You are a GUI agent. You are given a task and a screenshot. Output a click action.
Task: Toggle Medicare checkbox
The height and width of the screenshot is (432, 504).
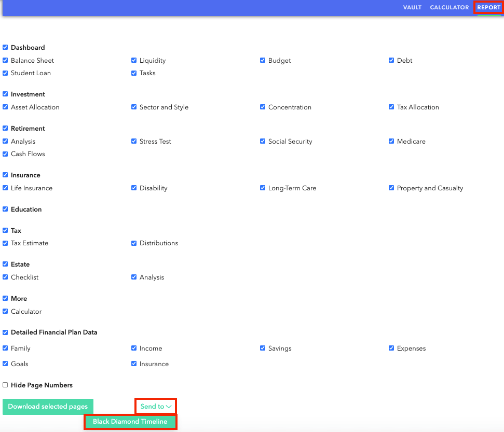pos(391,141)
